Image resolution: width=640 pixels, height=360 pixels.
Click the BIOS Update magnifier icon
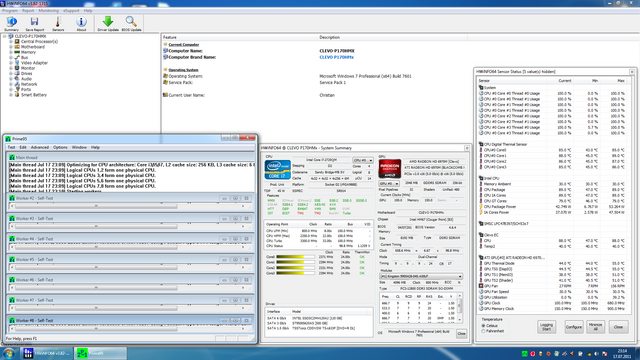[131, 24]
